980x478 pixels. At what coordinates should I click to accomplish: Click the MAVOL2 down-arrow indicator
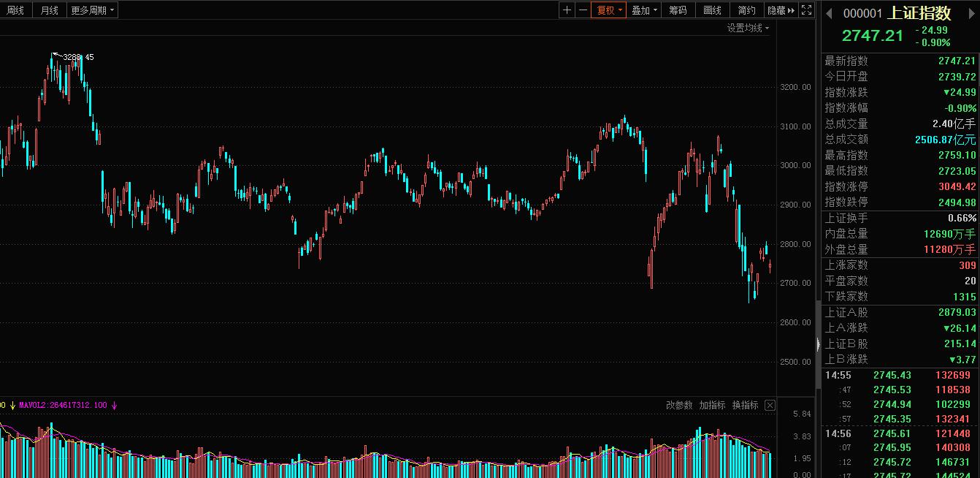(x=114, y=405)
